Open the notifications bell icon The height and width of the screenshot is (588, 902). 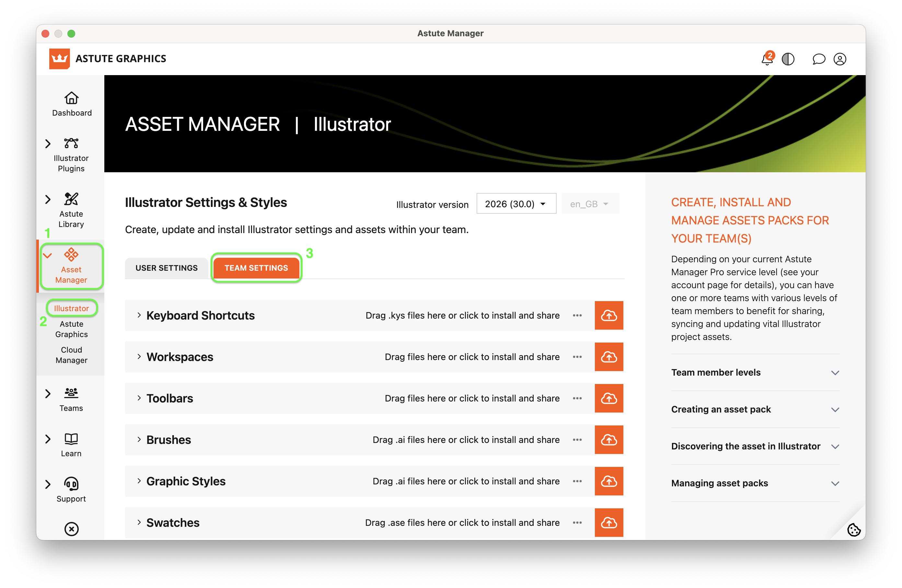point(767,59)
